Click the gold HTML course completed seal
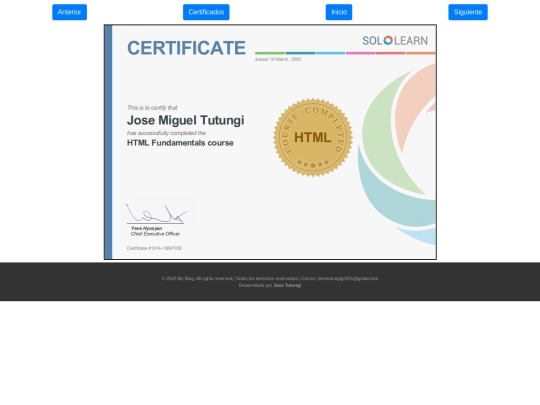The image size is (540, 405). (313, 137)
